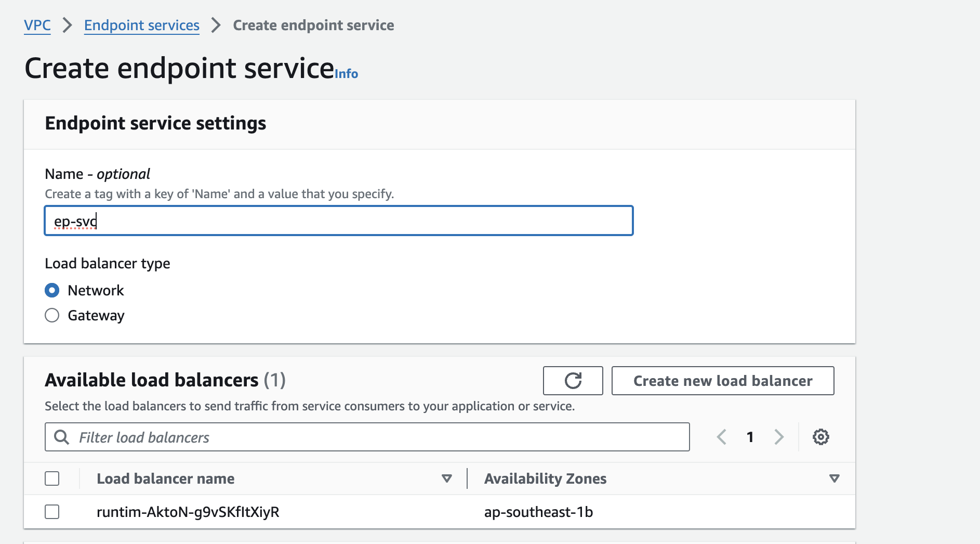Sort by Availability Zones arrow
This screenshot has height=544, width=980.
834,478
